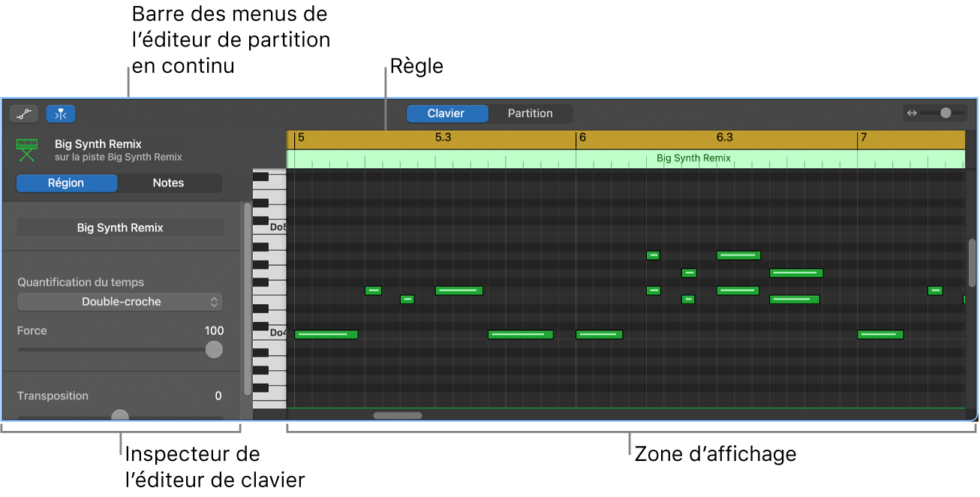The width and height of the screenshot is (980, 497).
Task: Click the Big Synth Remix name field
Action: coord(120,227)
